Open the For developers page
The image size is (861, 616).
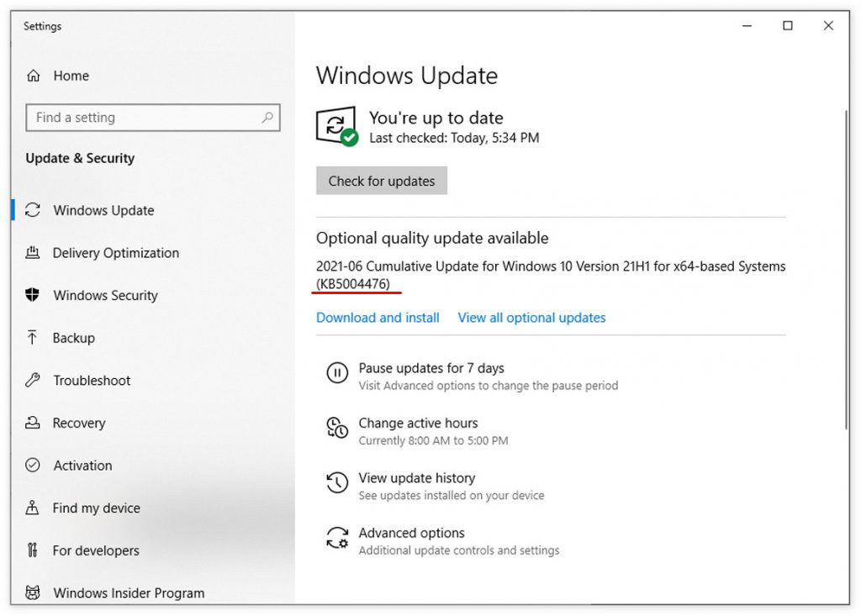pyautogui.click(x=95, y=550)
